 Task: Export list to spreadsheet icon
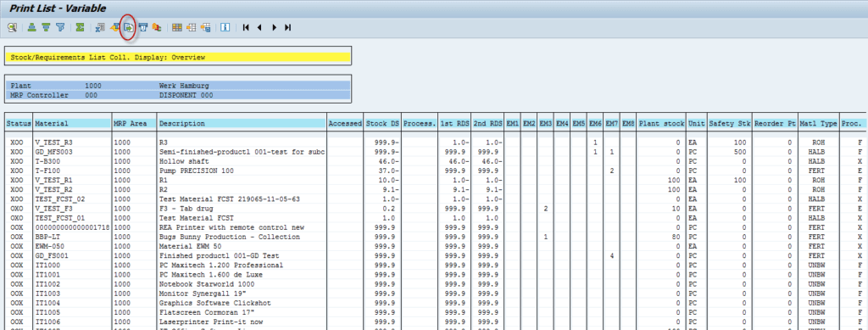click(100, 27)
